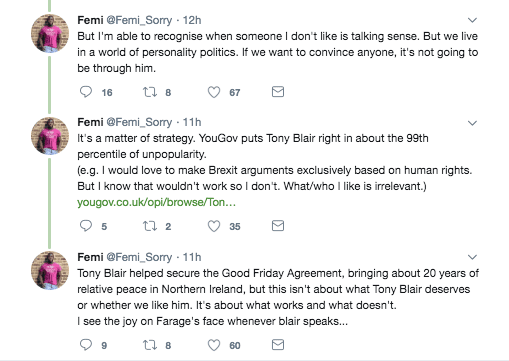This screenshot has height=361, width=509.
Task: Open the Femi avatar beside the Good Friday tweet
Action: tap(50, 270)
